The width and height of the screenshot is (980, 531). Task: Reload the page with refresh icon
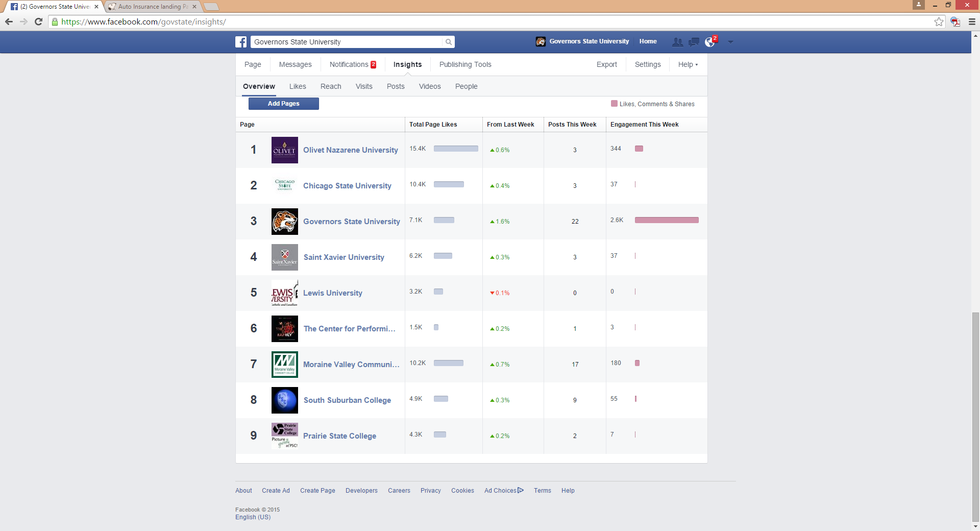point(38,21)
